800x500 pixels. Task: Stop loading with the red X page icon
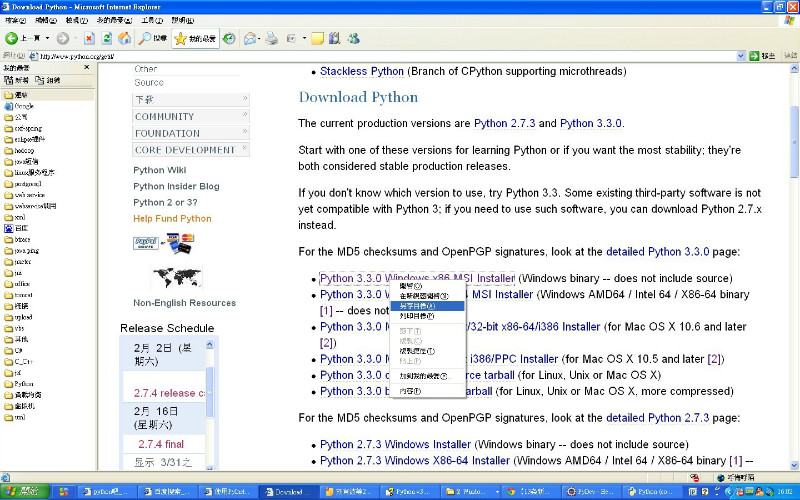click(89, 38)
